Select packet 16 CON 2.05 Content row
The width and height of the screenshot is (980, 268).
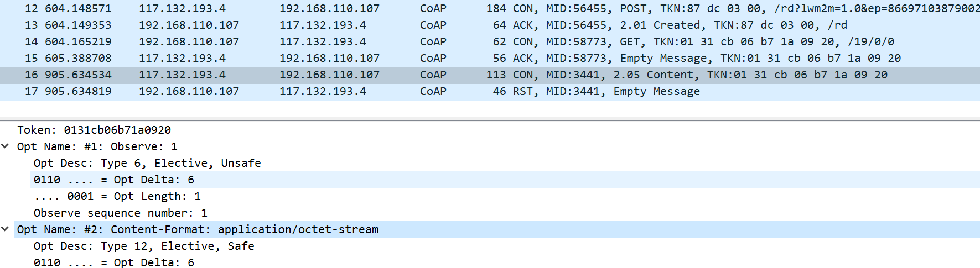490,75
